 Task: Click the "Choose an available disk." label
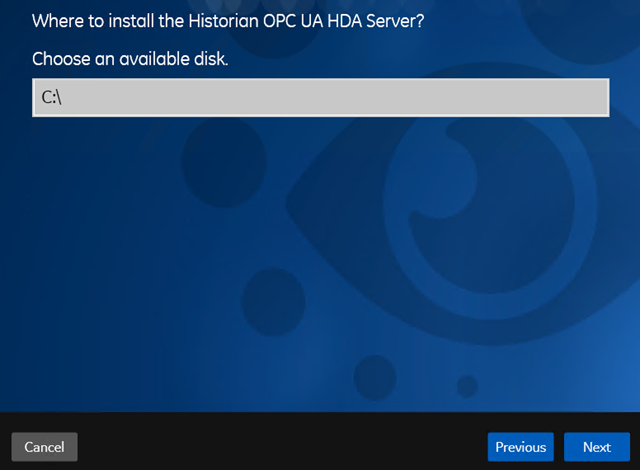point(130,59)
